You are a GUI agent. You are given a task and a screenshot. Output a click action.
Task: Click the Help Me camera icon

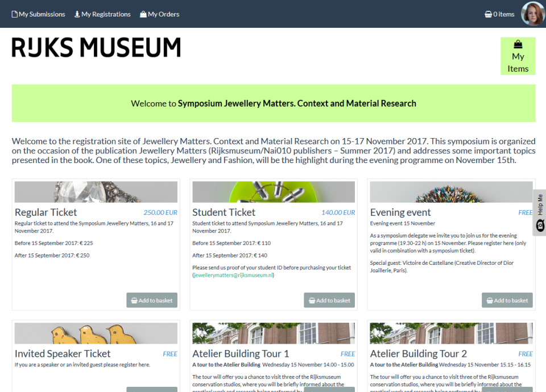point(540,226)
